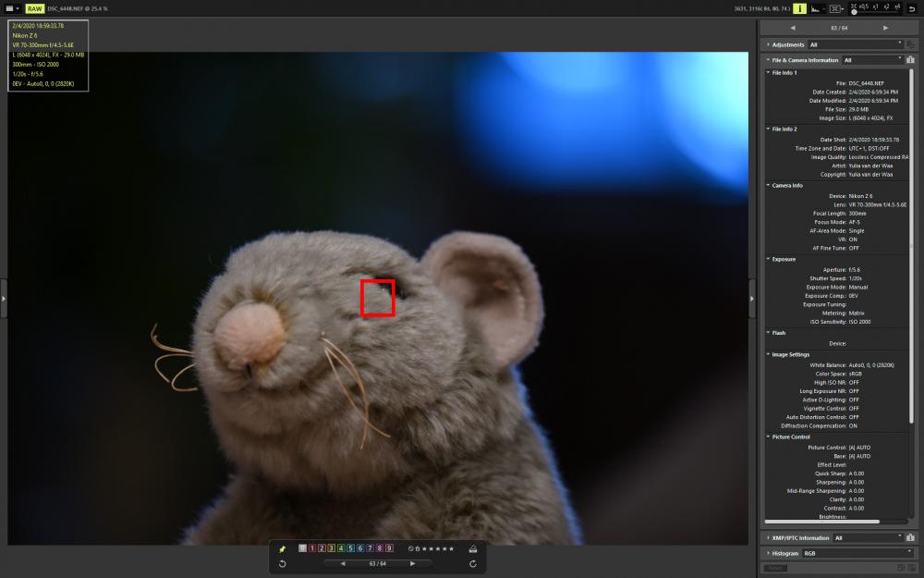
Task: Collapse the Flash group
Action: pyautogui.click(x=768, y=333)
